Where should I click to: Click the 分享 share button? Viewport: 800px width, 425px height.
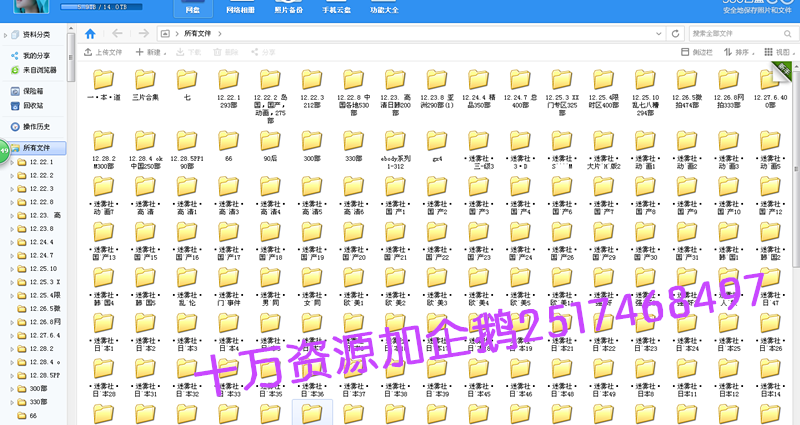pos(263,52)
